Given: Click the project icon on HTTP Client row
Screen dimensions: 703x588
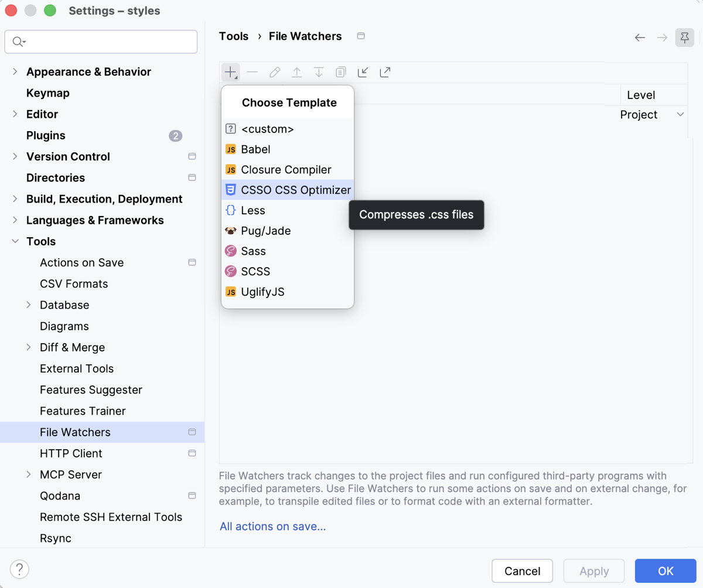Looking at the screenshot, I should (x=192, y=453).
